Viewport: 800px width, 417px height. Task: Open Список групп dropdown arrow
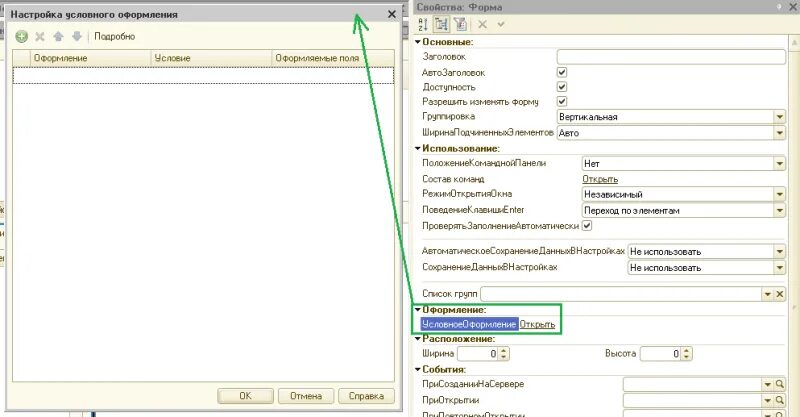[x=768, y=294]
